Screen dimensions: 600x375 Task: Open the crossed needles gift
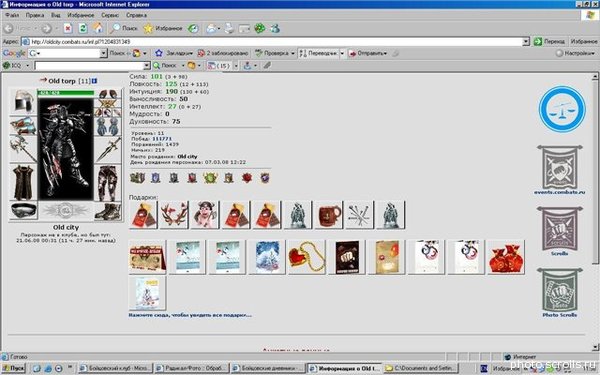pos(359,215)
